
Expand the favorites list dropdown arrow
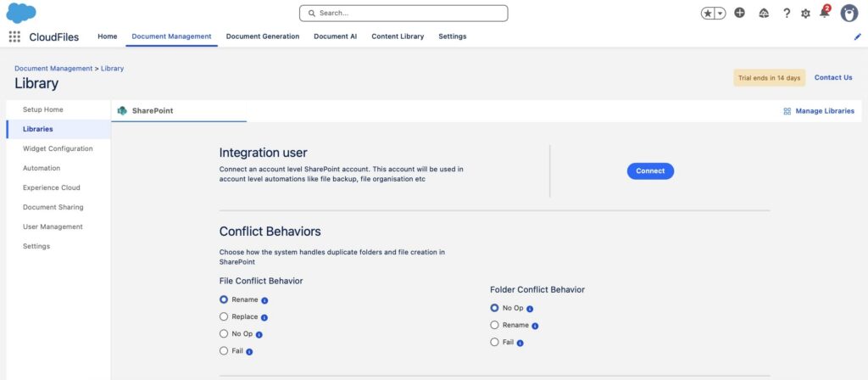point(721,14)
